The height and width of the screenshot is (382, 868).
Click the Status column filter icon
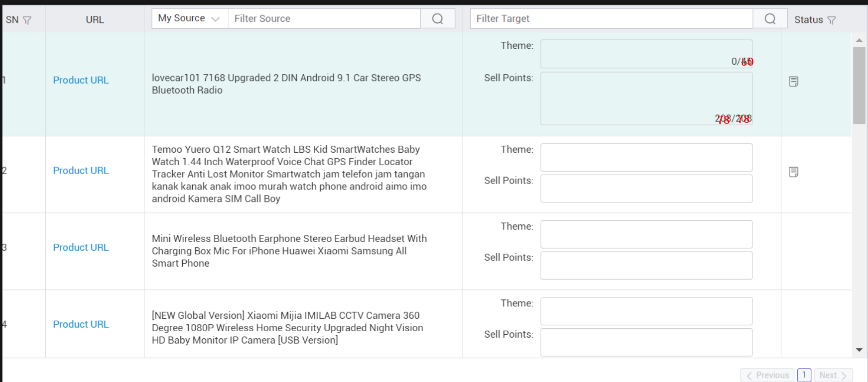point(831,20)
